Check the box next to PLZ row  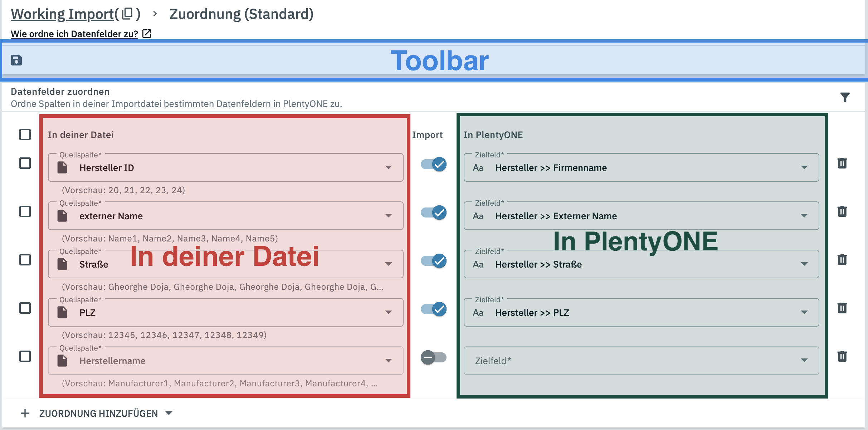tap(25, 308)
